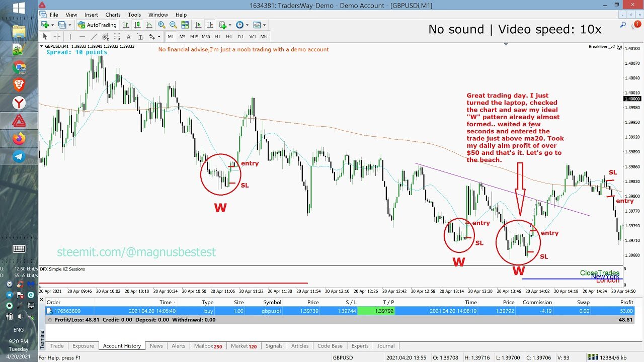The width and height of the screenshot is (644, 362).
Task: Zoom out on the chart
Action: [173, 25]
